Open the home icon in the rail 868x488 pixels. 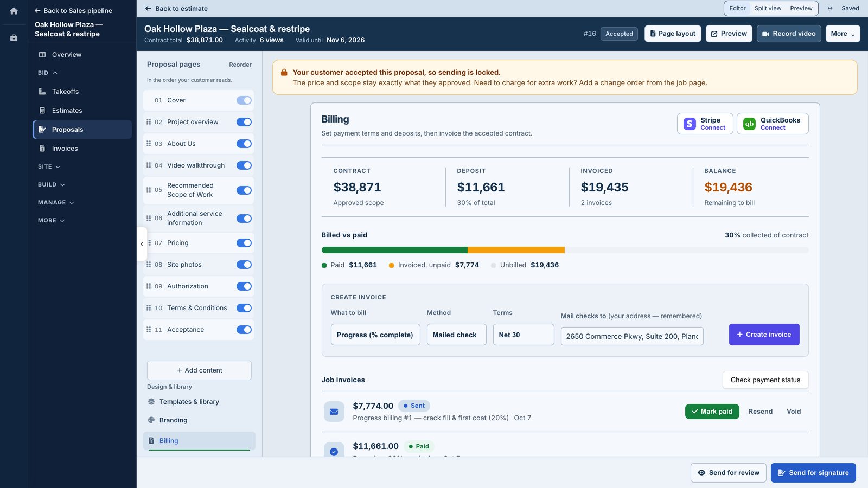(x=14, y=11)
